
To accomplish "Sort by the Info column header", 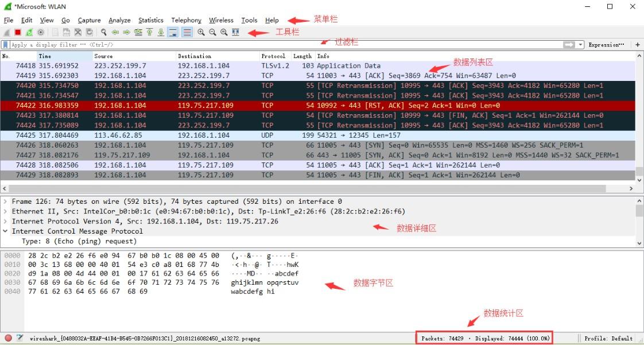I will [x=475, y=56].
